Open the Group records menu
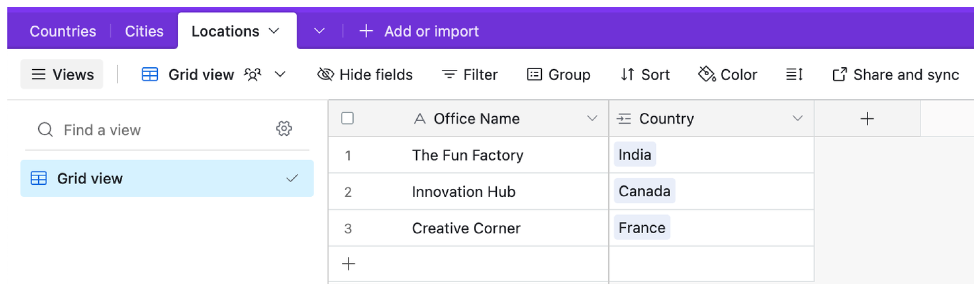Image resolution: width=980 pixels, height=291 pixels. (558, 74)
